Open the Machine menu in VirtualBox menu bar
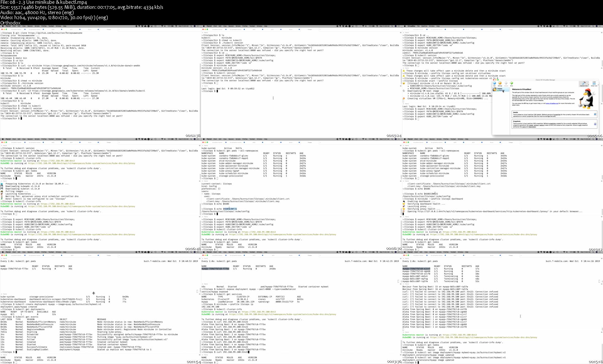 424,26
